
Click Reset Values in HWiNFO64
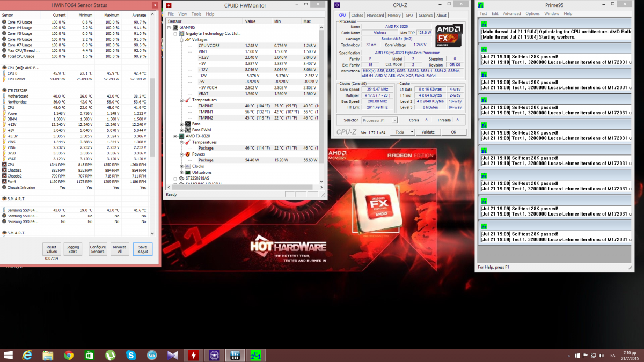coord(52,249)
